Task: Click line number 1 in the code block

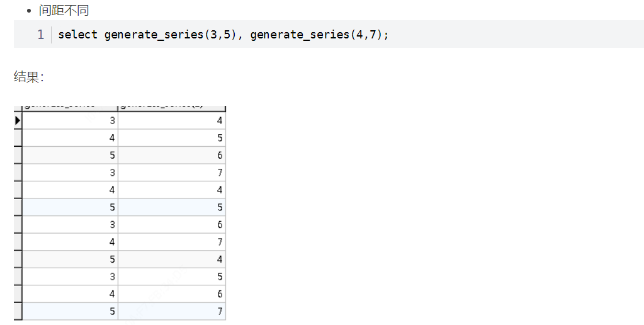Action: [x=41, y=35]
